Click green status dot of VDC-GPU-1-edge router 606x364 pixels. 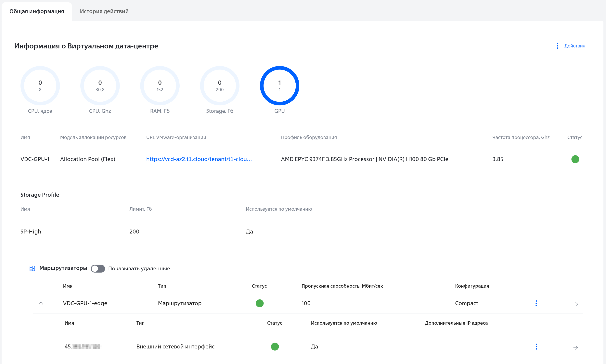[x=260, y=303]
